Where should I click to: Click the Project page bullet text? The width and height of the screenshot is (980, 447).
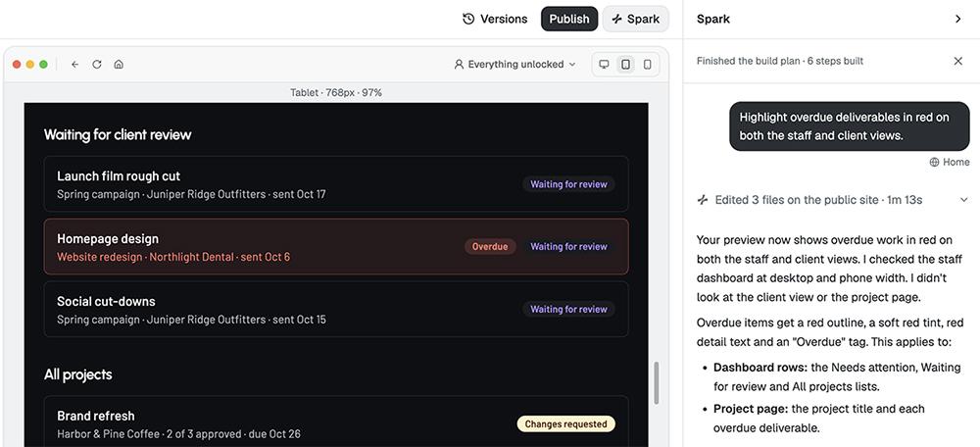819,419
